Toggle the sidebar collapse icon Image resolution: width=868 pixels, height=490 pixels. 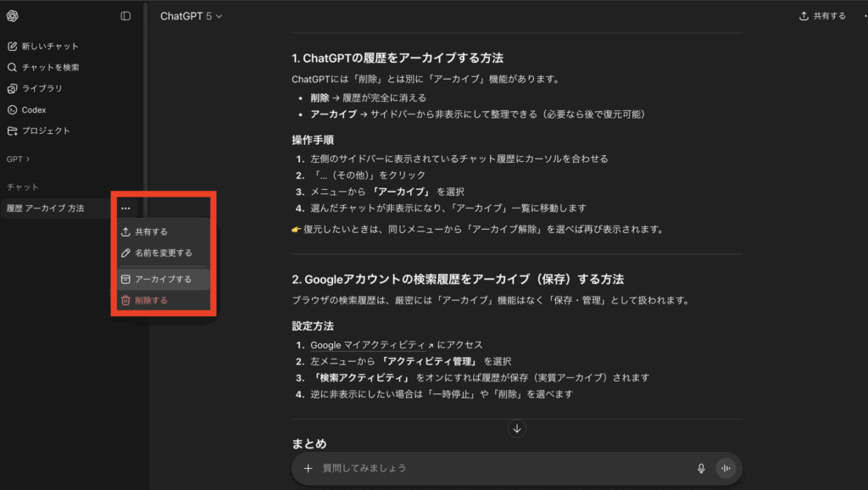[x=125, y=16]
